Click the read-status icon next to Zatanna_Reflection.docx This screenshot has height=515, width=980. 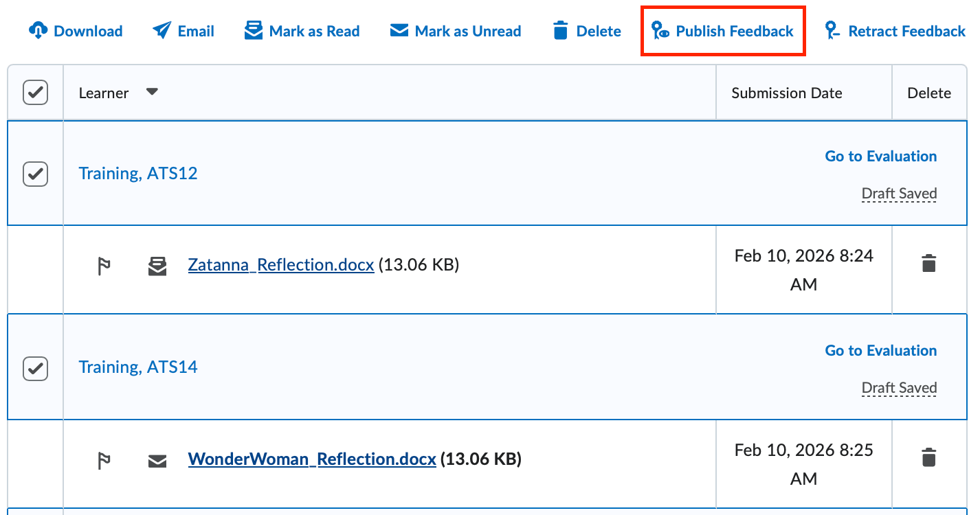[x=157, y=266]
